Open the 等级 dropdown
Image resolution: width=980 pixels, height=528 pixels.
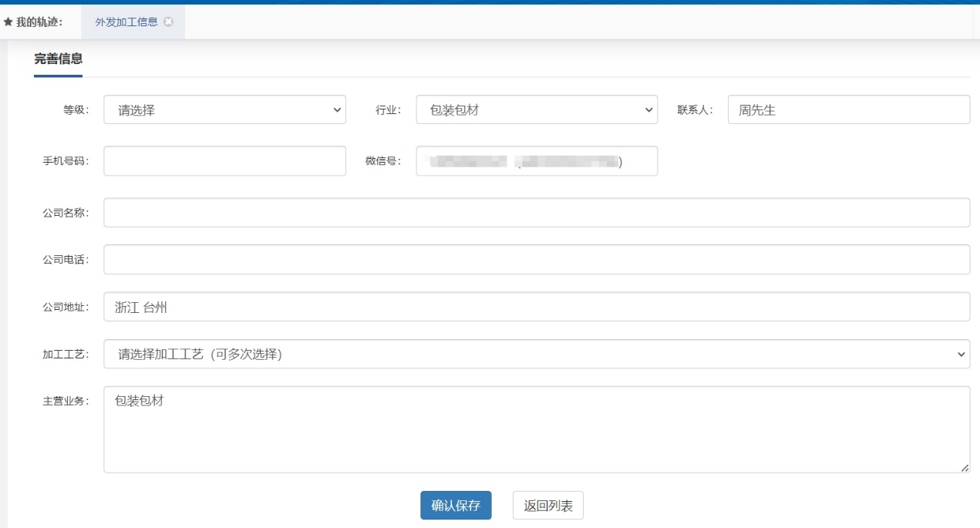click(224, 109)
